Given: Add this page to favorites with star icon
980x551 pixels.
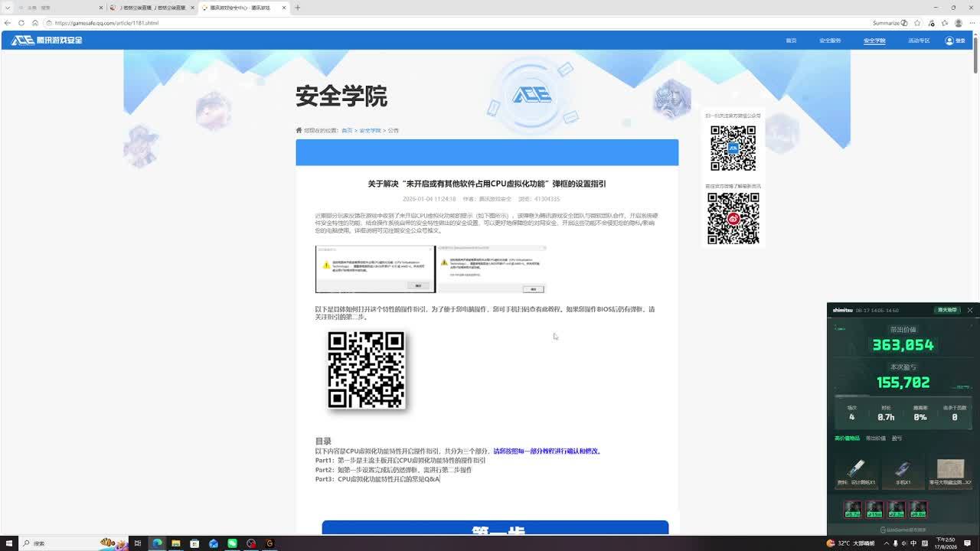Looking at the screenshot, I should pos(917,23).
